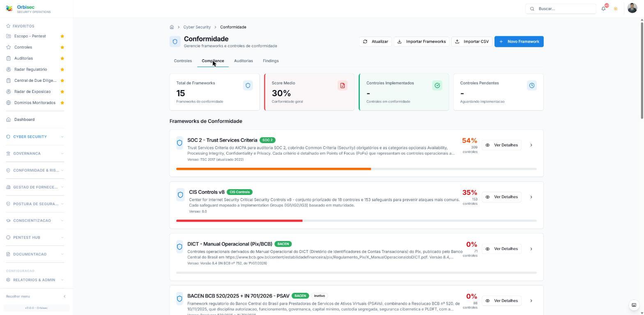Screen dimensions: 644x315
Task: Switch to the Controles tab
Action: point(183,61)
